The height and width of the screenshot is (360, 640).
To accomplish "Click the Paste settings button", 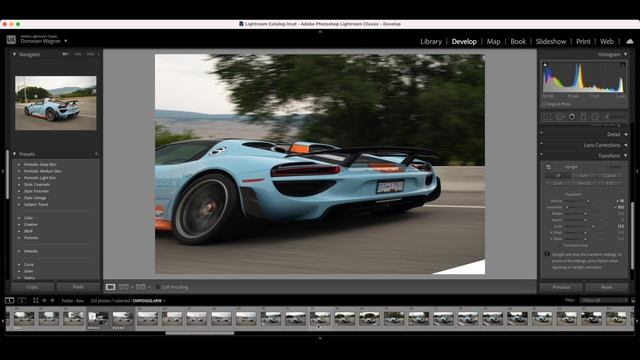I will [x=78, y=287].
